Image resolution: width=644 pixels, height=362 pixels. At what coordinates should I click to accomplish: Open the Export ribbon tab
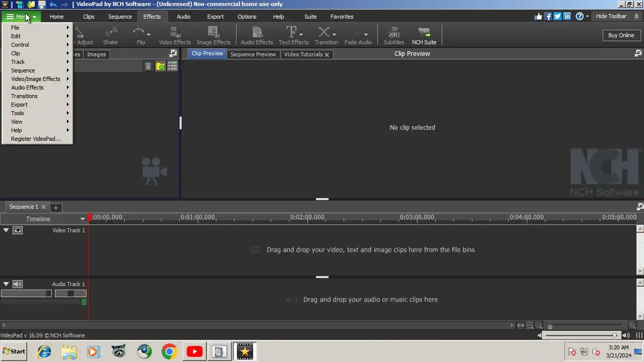215,17
